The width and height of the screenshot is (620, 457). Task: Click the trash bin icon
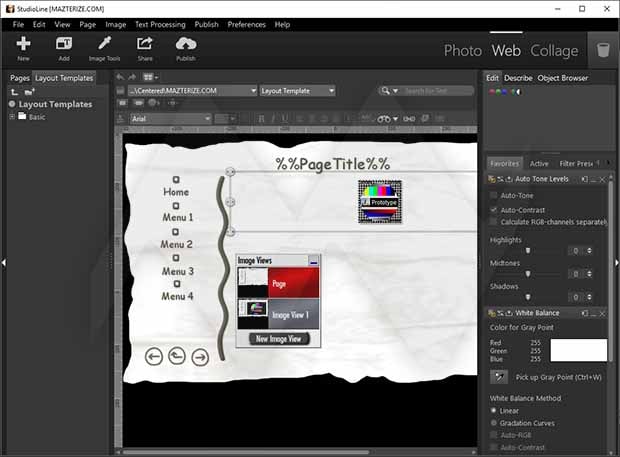tap(603, 51)
